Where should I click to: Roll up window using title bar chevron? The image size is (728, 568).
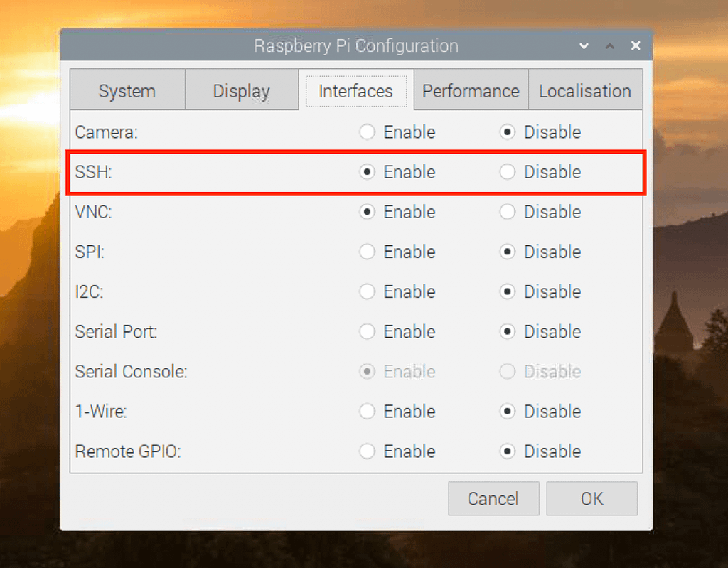(x=584, y=46)
